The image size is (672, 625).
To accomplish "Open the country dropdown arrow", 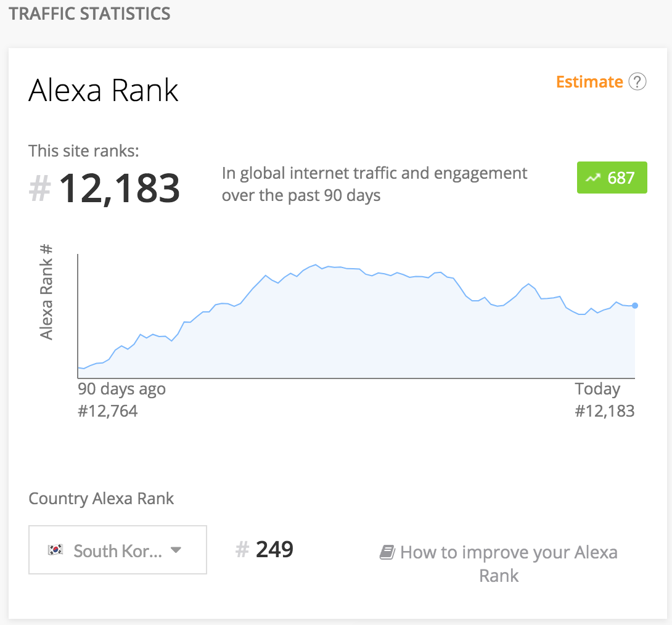I will (176, 550).
